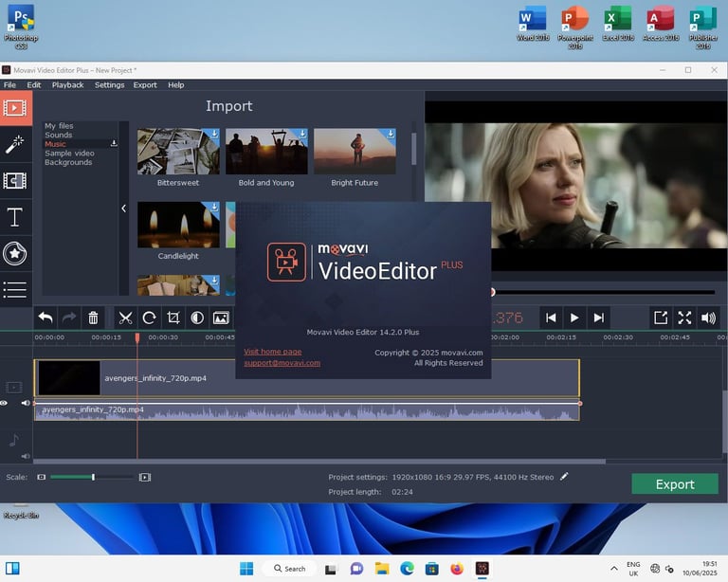Open the Visit home page link
Screen dimensions: 728x582
272,352
